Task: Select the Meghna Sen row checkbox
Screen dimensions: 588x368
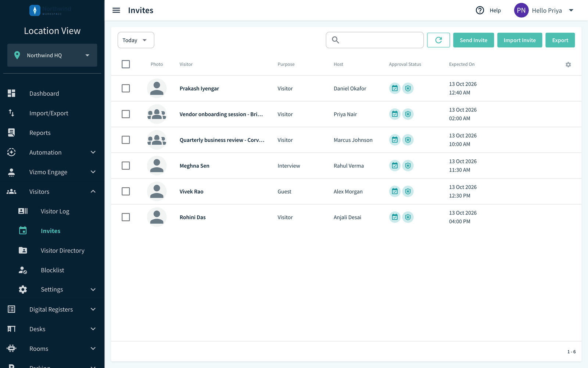Action: pyautogui.click(x=126, y=166)
